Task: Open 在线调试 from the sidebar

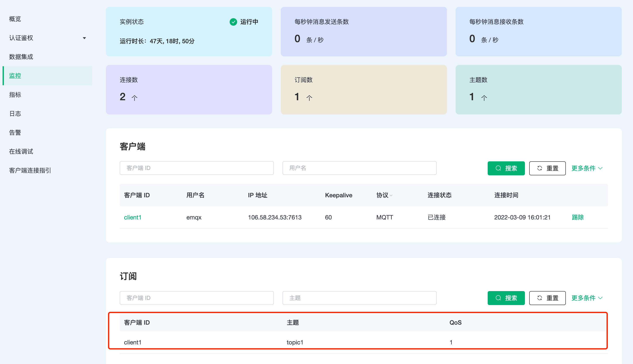Action: (21, 151)
